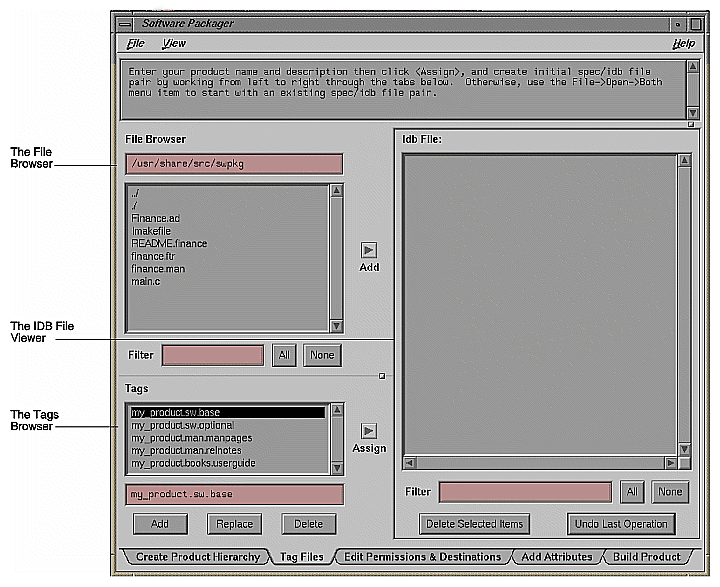Click the File Browser Filter input field

[213, 356]
